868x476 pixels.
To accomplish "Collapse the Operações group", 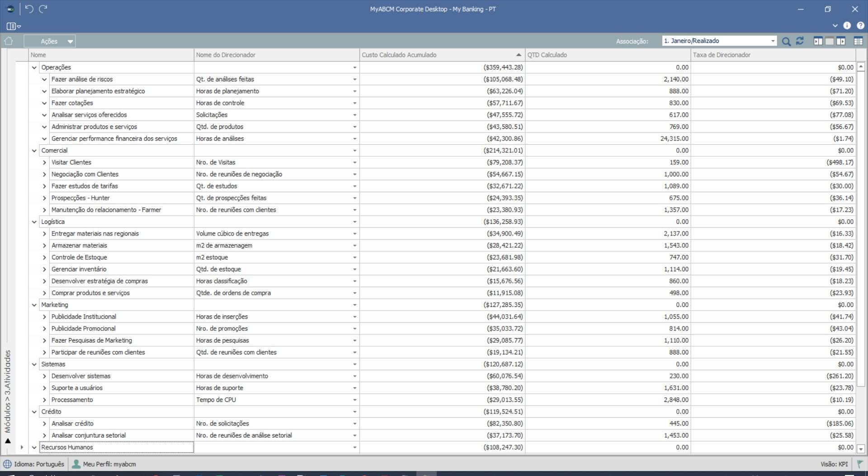I will (x=34, y=67).
